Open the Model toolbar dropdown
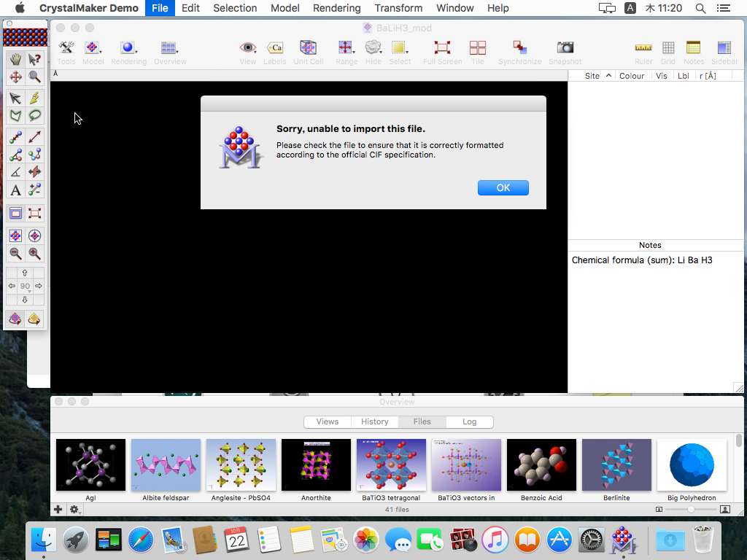The image size is (747, 560). 93,52
